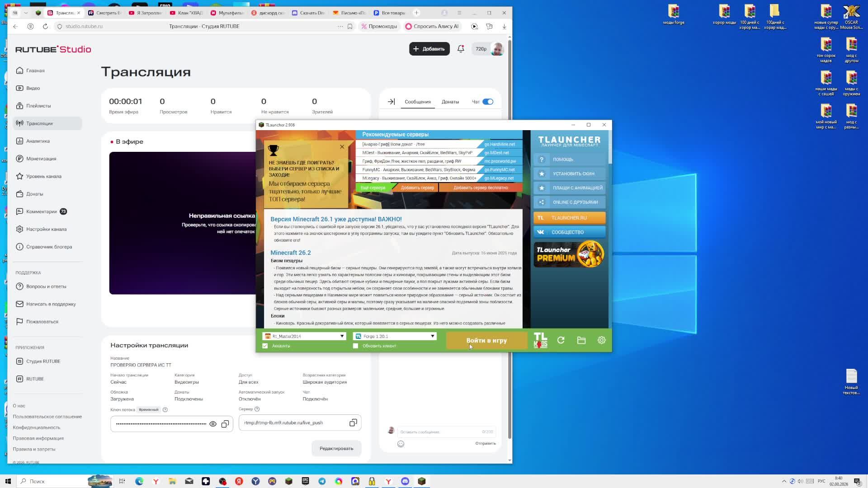
Task: Bookmark the page in the address bar
Action: (x=350, y=26)
